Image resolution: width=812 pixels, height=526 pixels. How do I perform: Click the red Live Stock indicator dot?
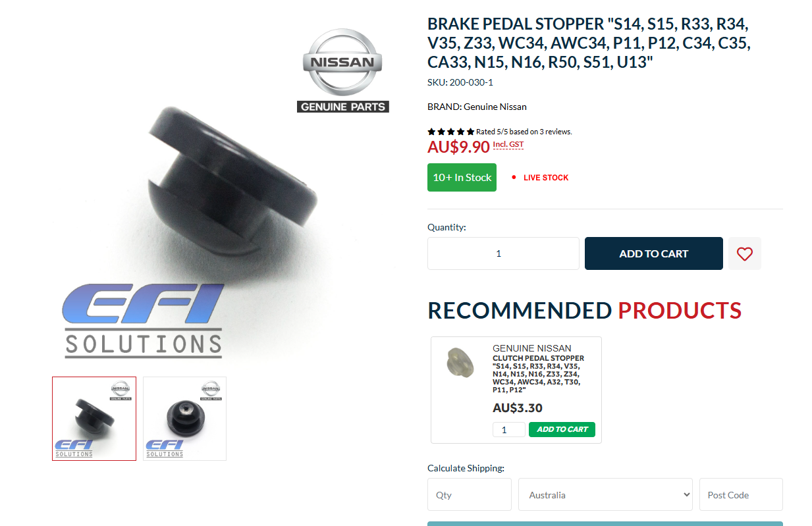pos(514,178)
